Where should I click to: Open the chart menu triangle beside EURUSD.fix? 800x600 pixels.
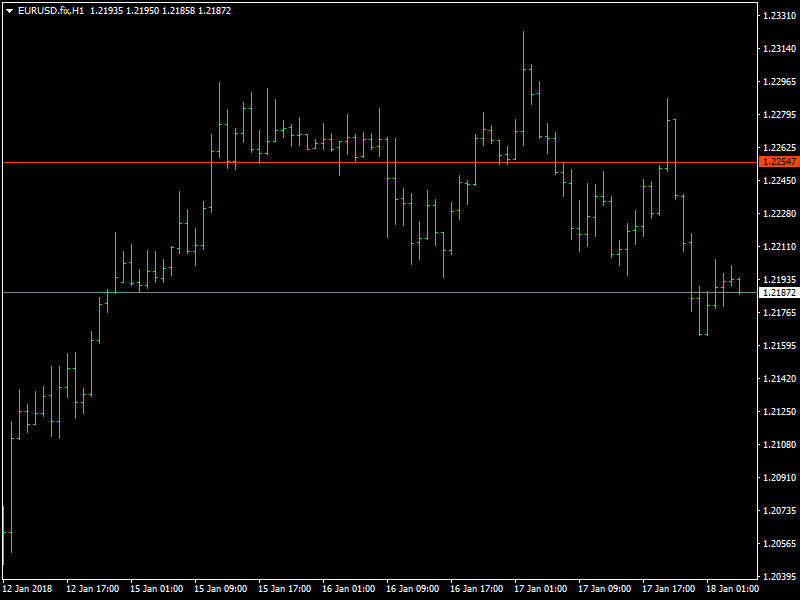pos(9,11)
